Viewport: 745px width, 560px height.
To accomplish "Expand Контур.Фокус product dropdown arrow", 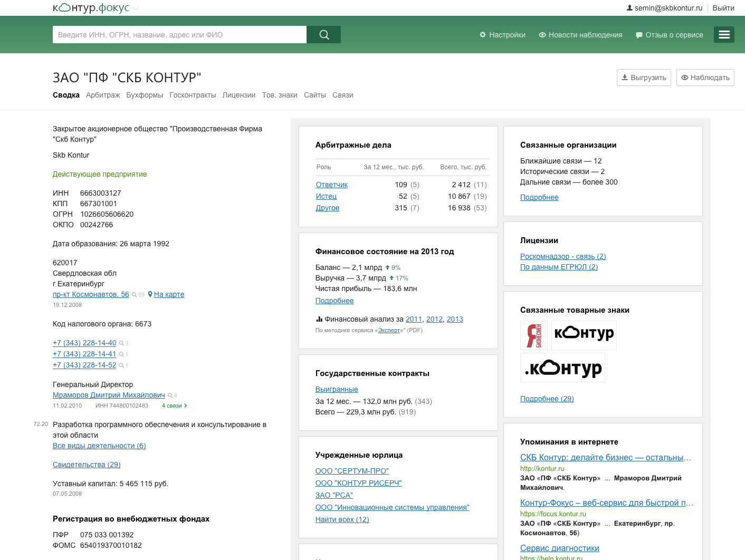I will [x=136, y=8].
